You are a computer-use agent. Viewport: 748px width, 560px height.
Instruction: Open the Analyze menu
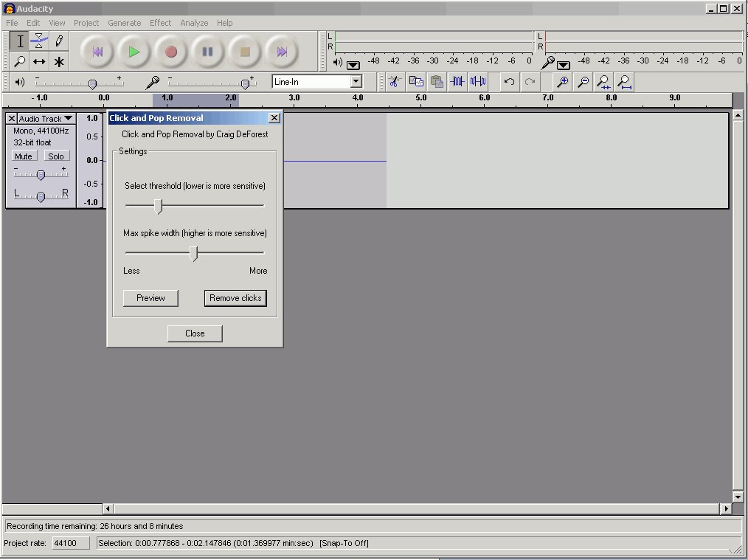click(194, 23)
